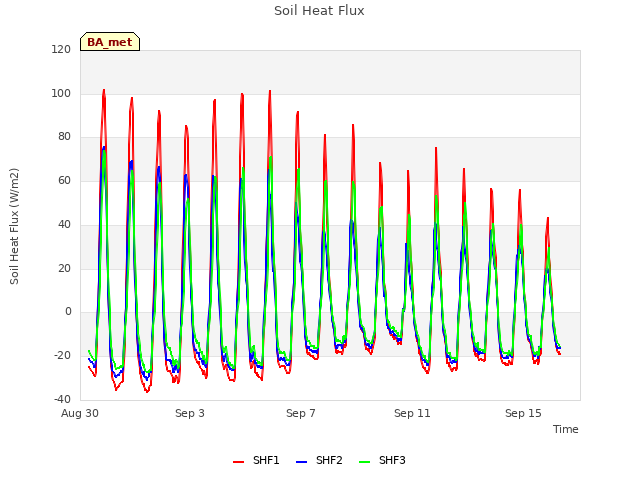Toggle the SHF2 series in legend
Screen dimensions: 640x480
click(x=319, y=461)
